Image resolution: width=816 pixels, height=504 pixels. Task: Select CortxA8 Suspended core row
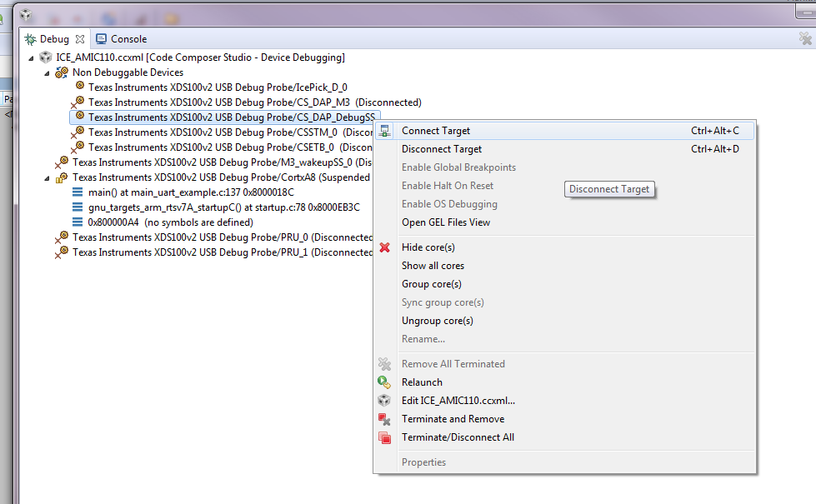point(221,178)
